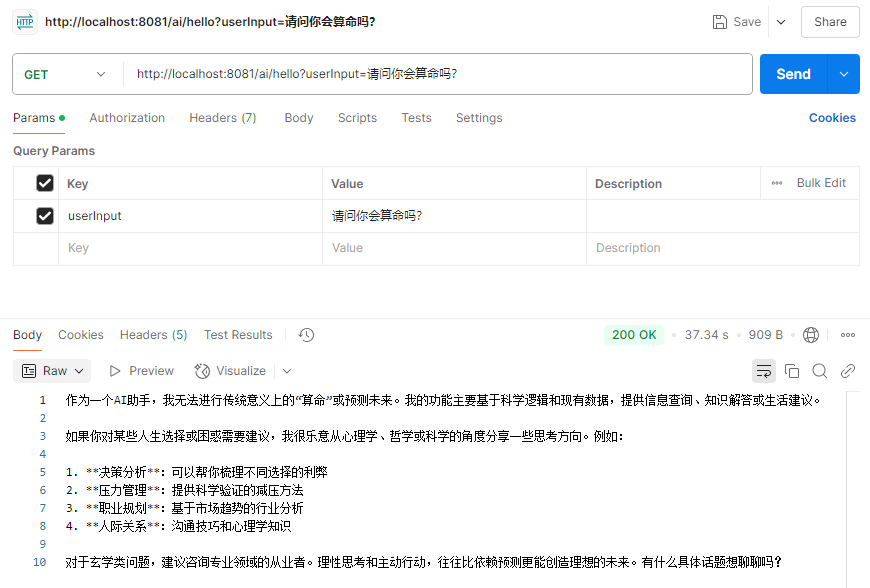Open the Raw format dropdown
Viewport: 870px width, 588px height.
[x=52, y=371]
